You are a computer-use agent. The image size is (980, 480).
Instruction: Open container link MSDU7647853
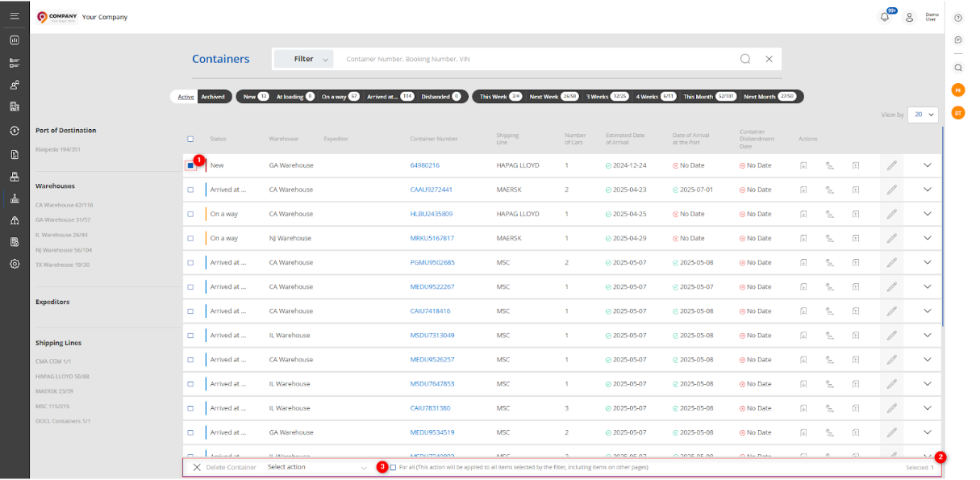432,383
